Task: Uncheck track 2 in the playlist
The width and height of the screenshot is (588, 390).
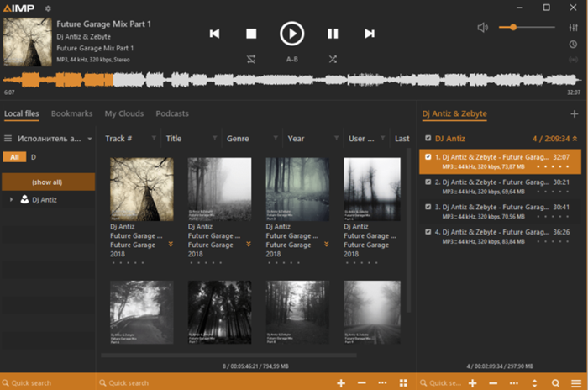Action: pos(428,182)
